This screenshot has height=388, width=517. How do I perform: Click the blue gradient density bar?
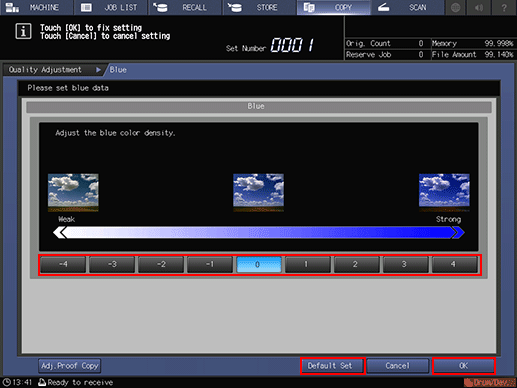coord(259,232)
